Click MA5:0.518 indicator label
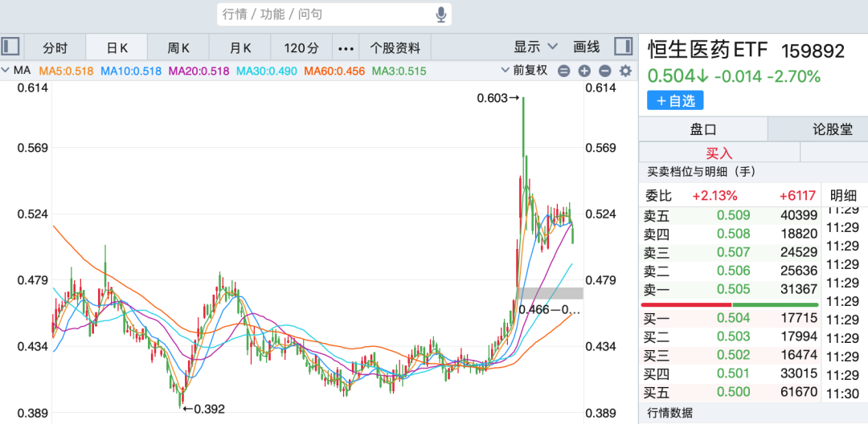 (x=66, y=71)
